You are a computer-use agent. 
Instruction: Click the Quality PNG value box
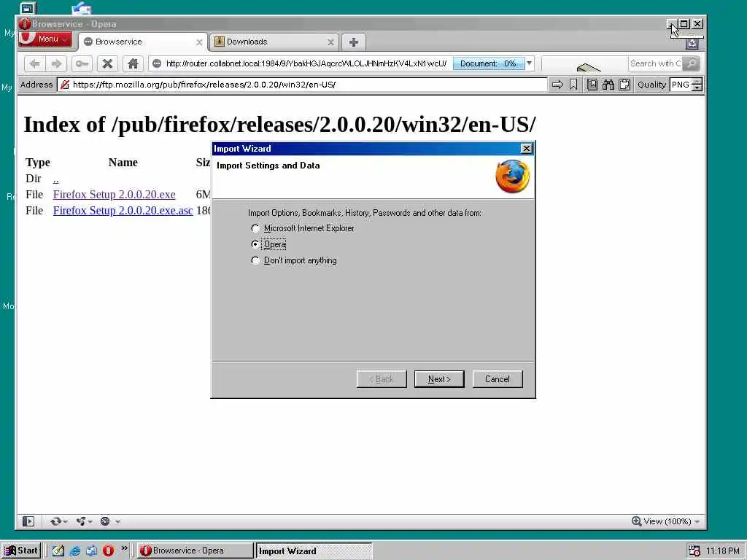pos(681,85)
